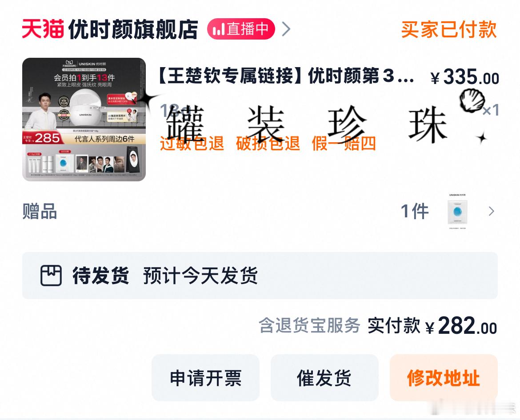Tap 含退货宝服务 service text
The width and height of the screenshot is (520, 420).
(309, 325)
